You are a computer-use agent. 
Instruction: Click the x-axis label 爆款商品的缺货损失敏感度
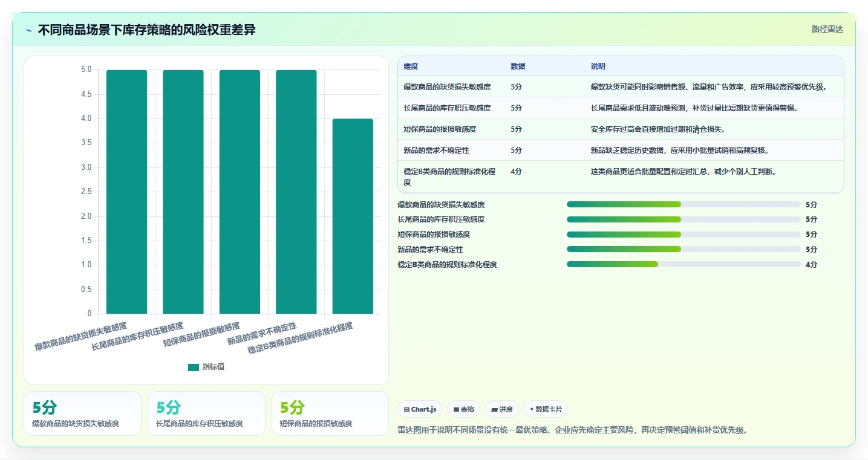coord(81,337)
